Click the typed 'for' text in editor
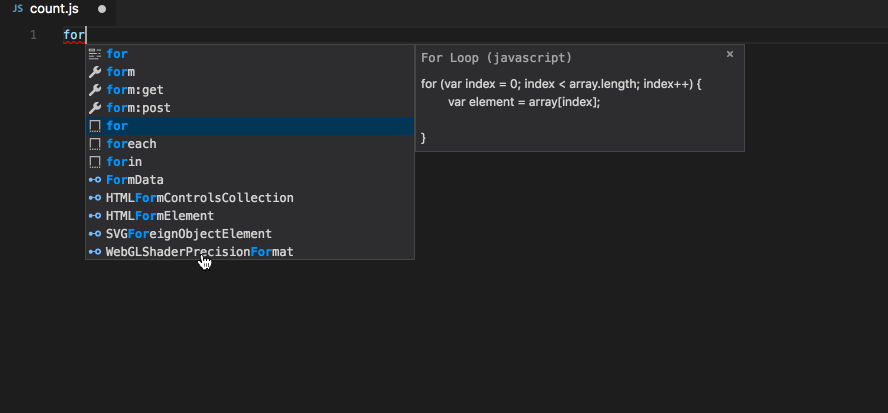Screen dimensions: 888x413 pos(74,35)
